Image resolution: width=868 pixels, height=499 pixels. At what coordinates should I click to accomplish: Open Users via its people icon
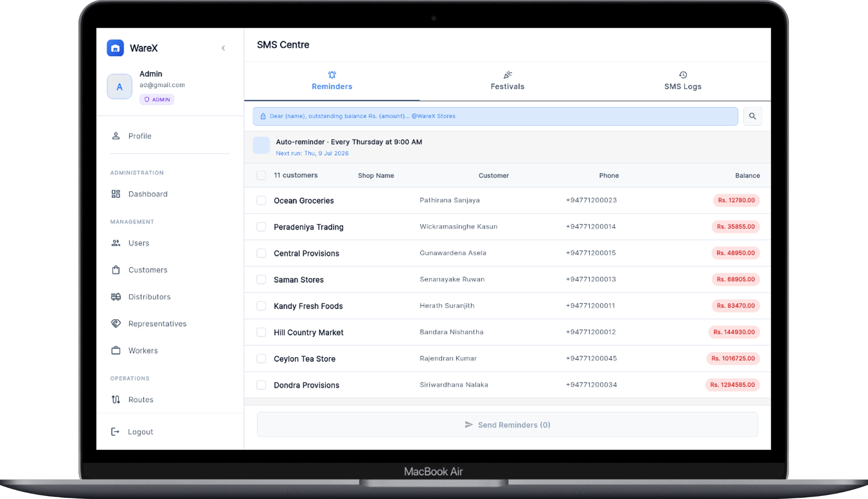[116, 243]
